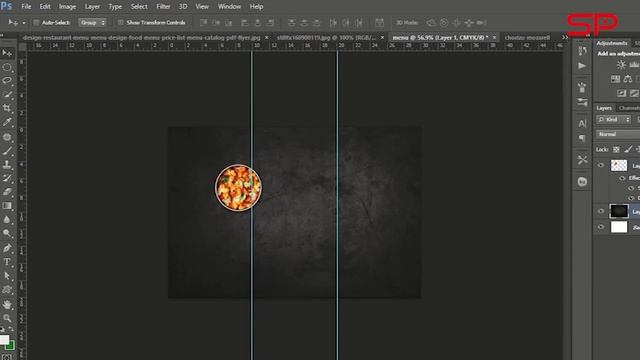Screen dimensions: 640x360
Task: Hide the selected dark texture layer
Action: (601, 211)
